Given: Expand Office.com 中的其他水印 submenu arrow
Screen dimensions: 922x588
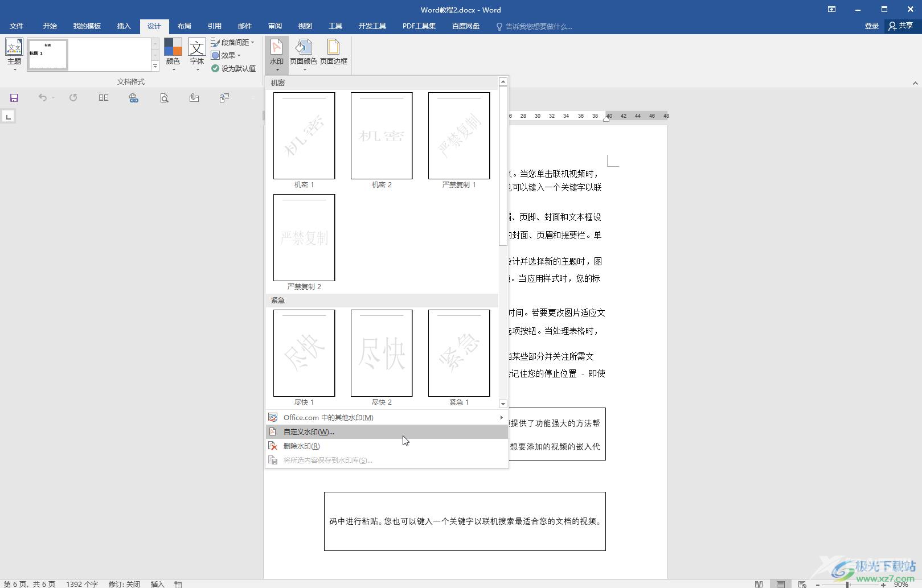Looking at the screenshot, I should (501, 417).
